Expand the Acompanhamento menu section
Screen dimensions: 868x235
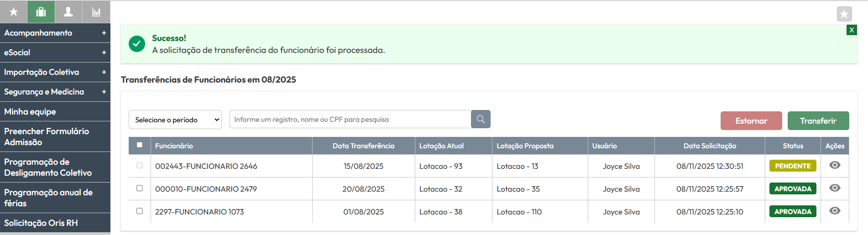pos(55,33)
